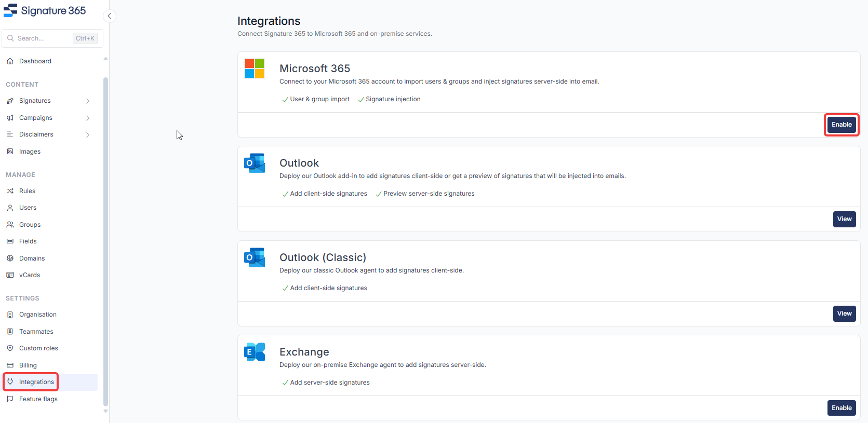This screenshot has width=868, height=423.
Task: Click the Exchange logo icon
Action: (255, 352)
